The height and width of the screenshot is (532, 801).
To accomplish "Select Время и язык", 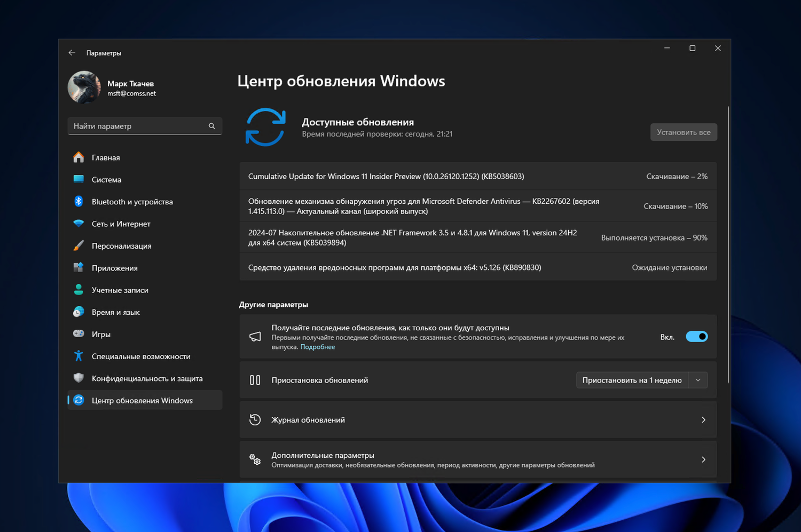I will pos(145,312).
